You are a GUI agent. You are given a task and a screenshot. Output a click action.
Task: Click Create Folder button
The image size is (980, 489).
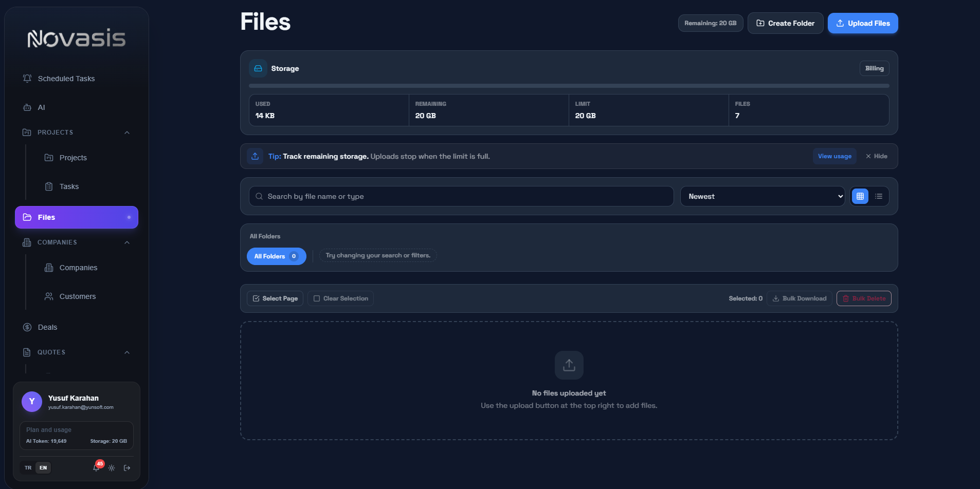point(786,23)
